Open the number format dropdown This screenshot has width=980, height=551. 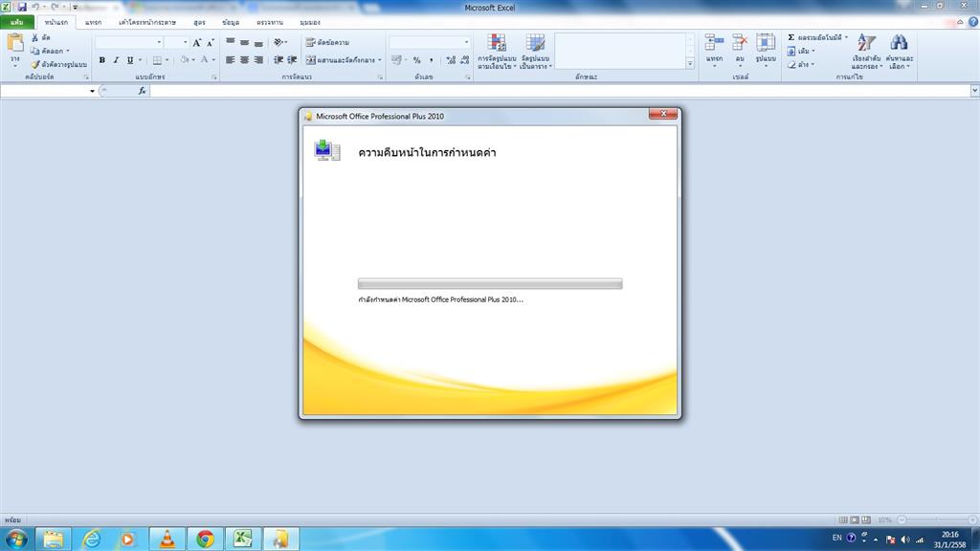[x=466, y=42]
